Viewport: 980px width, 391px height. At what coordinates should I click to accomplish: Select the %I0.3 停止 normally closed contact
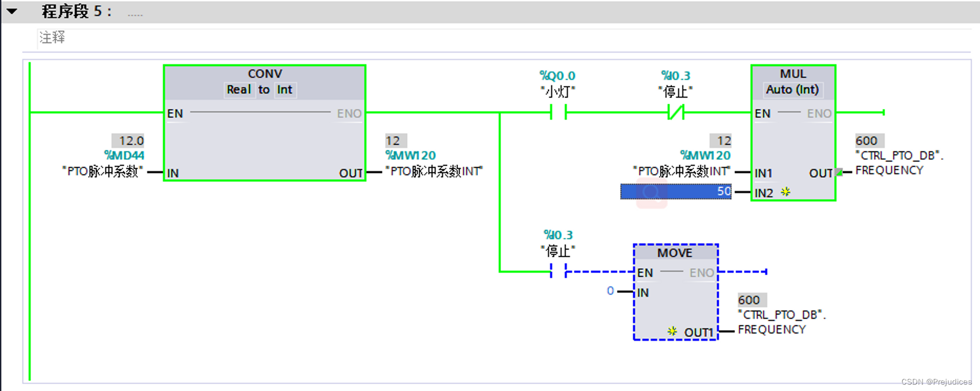(676, 112)
